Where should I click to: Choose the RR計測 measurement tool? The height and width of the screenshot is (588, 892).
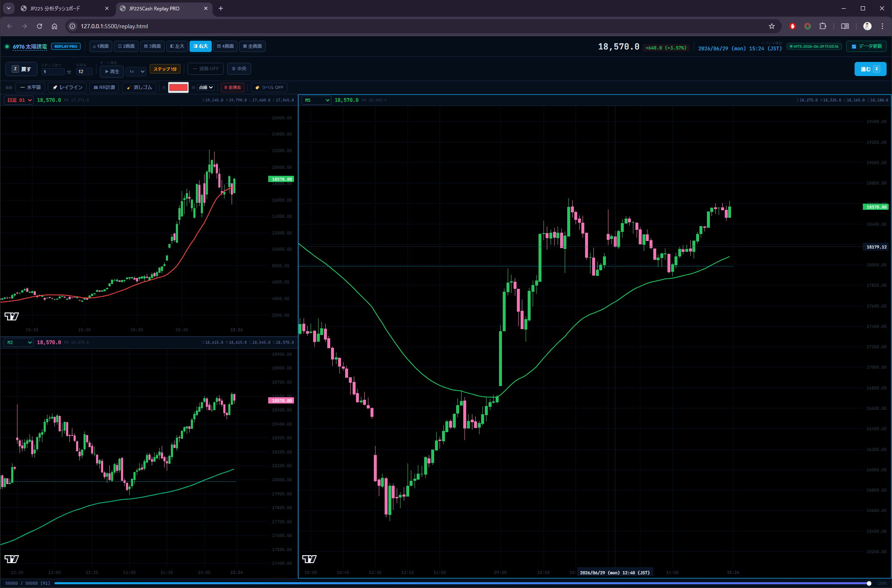coord(104,87)
